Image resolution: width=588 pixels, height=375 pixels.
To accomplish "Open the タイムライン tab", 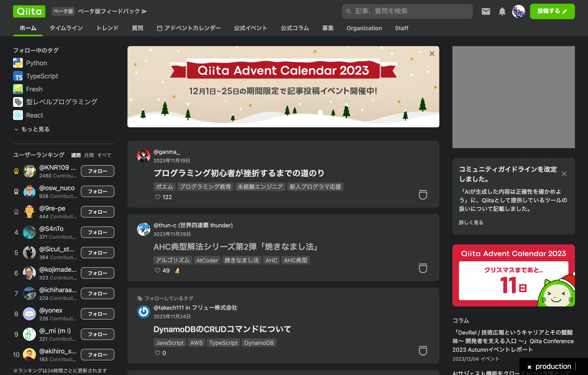I will (x=66, y=28).
